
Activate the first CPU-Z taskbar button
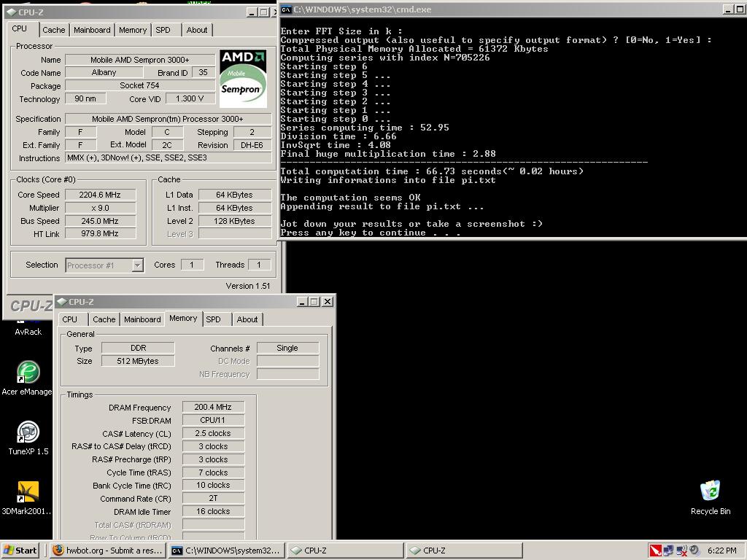345,551
